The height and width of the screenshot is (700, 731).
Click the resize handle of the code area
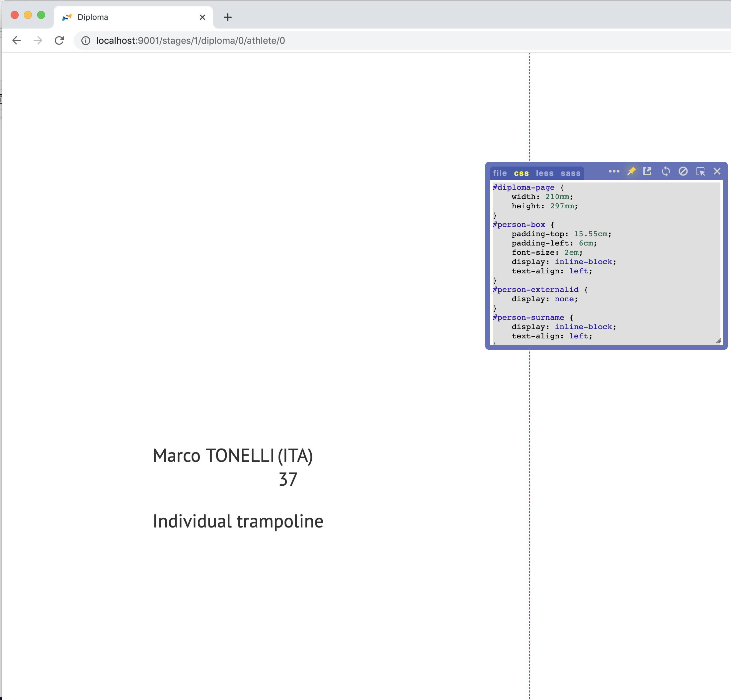718,341
